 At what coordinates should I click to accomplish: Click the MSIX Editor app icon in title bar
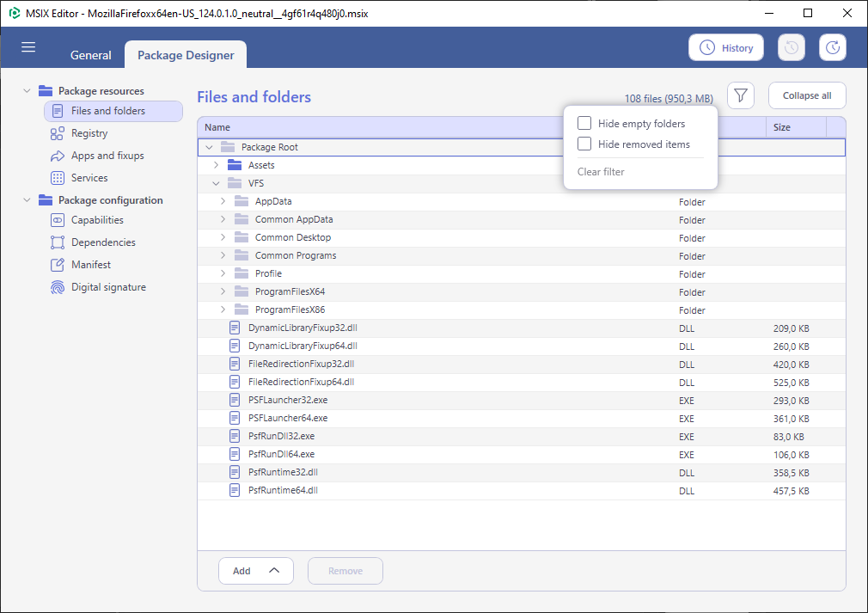coord(15,13)
